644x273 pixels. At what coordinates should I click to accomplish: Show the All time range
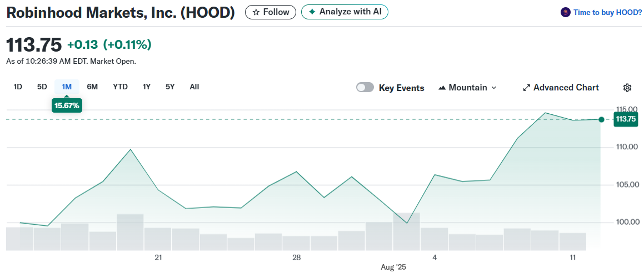click(x=194, y=87)
